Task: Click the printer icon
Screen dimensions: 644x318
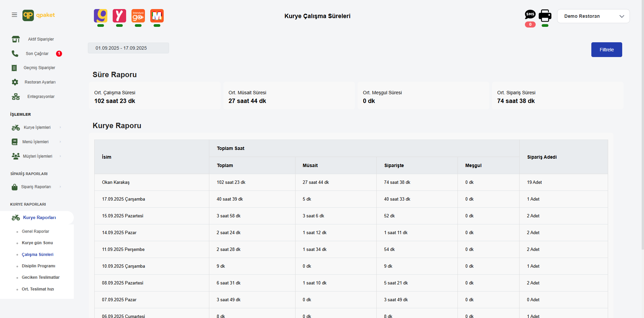Action: click(545, 15)
